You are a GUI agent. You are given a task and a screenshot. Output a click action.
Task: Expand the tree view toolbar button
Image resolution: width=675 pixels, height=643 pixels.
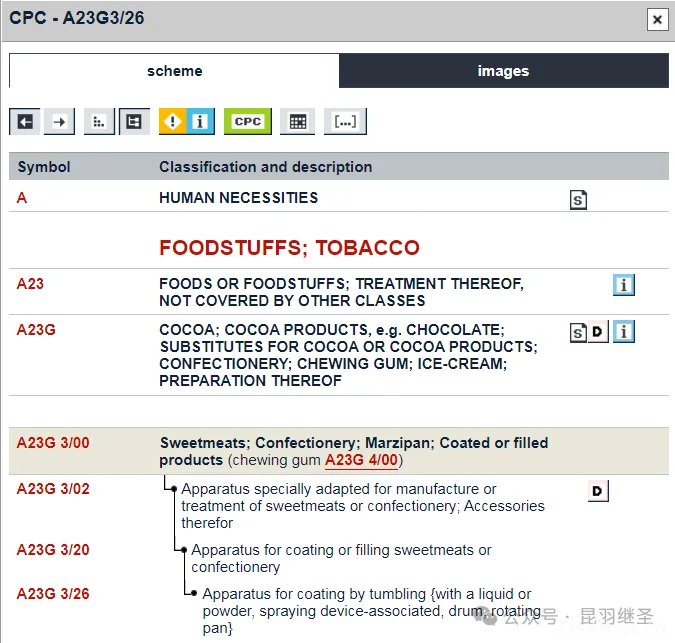pyautogui.click(x=134, y=121)
